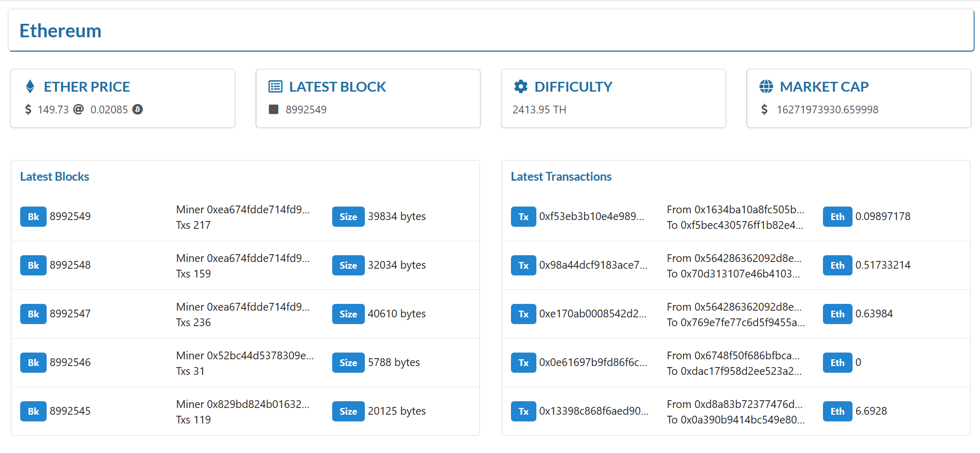This screenshot has width=980, height=453.
Task: Click the Latest Transactions heading
Action: pyautogui.click(x=561, y=177)
